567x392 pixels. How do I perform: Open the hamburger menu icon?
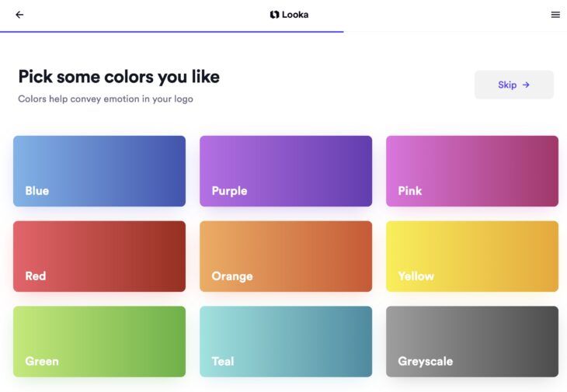555,15
